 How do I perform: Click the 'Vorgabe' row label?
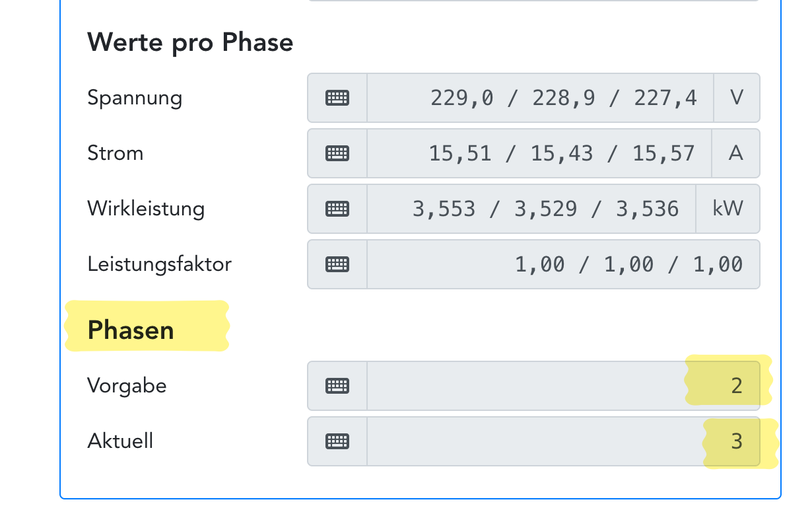(x=127, y=386)
